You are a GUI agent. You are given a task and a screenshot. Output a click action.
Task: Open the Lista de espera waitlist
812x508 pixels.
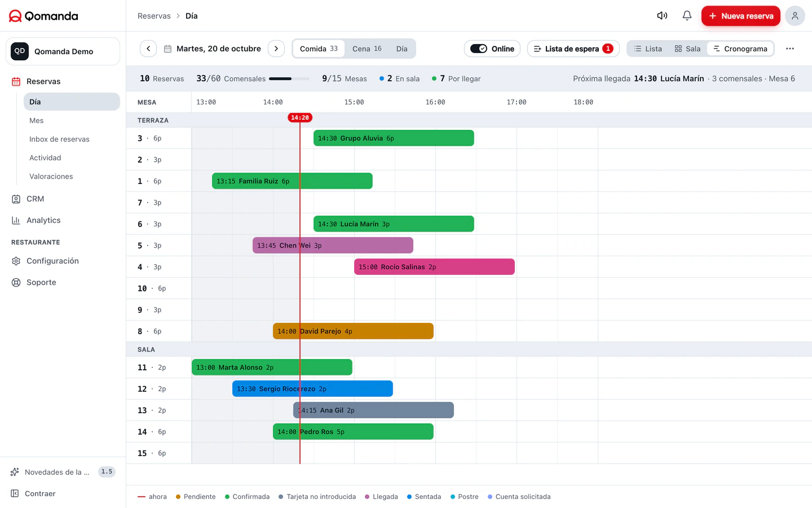573,49
